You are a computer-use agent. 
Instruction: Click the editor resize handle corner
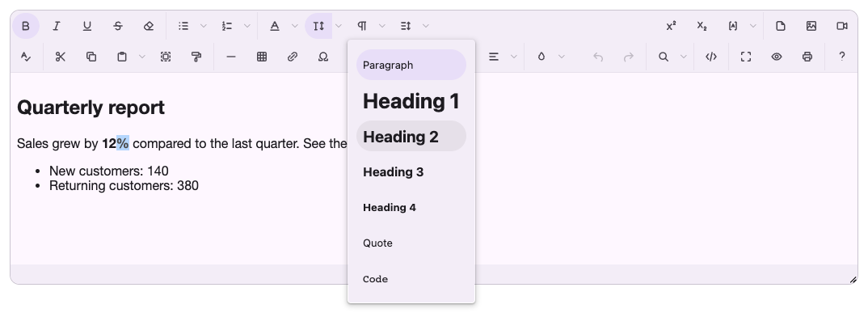click(x=853, y=280)
